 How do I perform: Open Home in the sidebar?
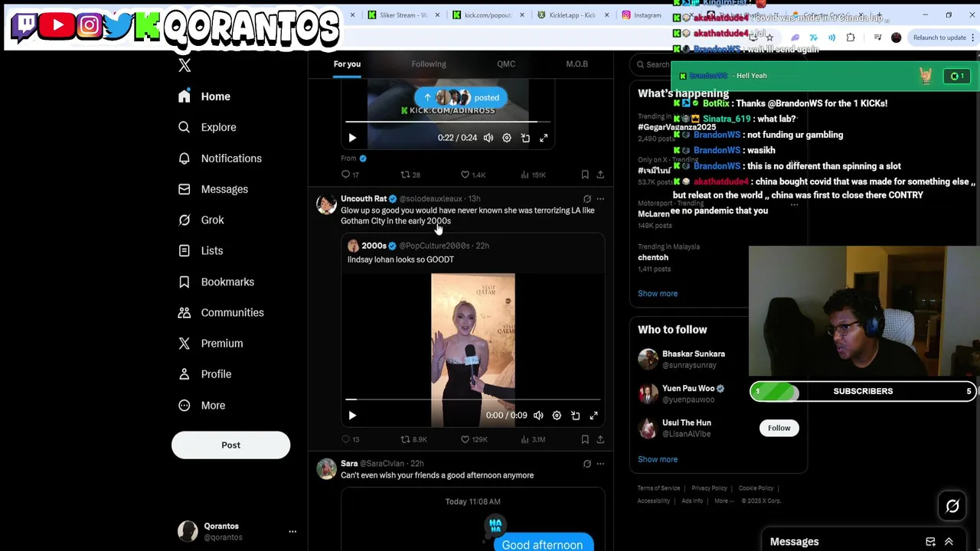204,96
